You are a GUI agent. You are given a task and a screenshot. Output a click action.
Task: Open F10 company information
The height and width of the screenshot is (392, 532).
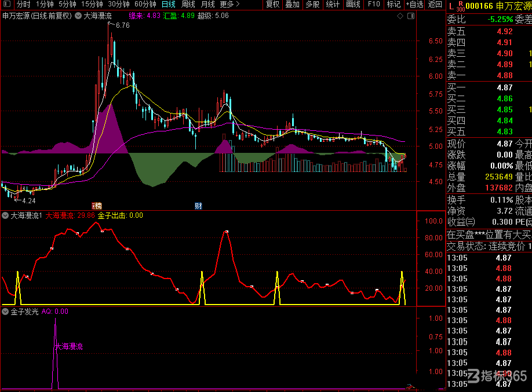click(x=374, y=5)
